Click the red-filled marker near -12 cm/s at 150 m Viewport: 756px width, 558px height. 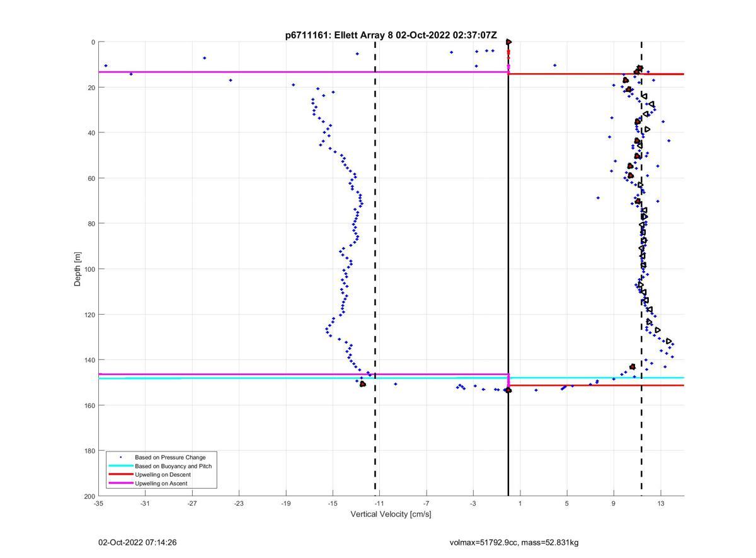point(362,384)
